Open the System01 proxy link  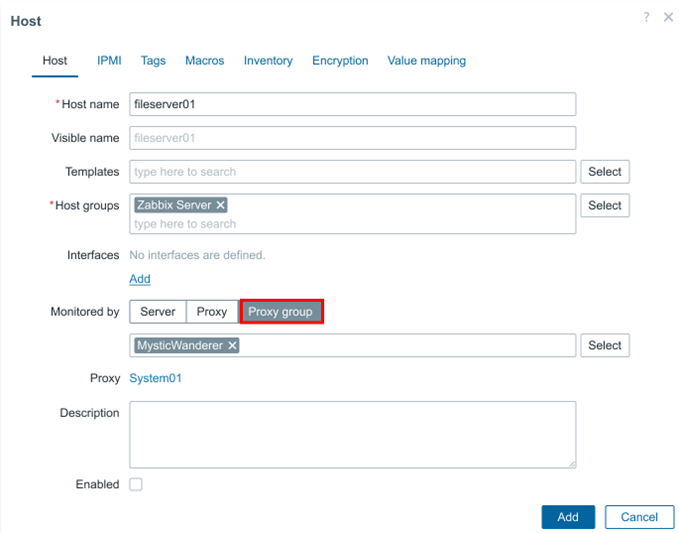(155, 378)
